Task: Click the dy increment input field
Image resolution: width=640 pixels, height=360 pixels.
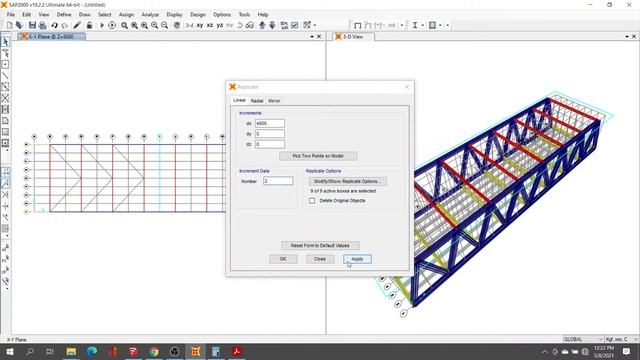Action: (270, 134)
